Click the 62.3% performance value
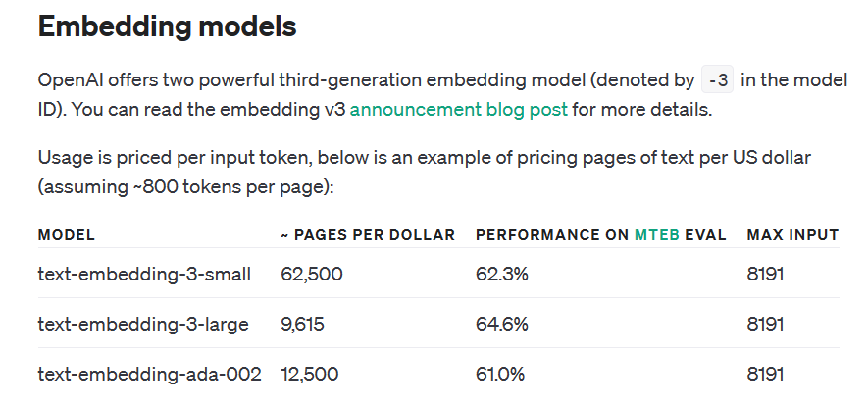The image size is (868, 408). (502, 275)
